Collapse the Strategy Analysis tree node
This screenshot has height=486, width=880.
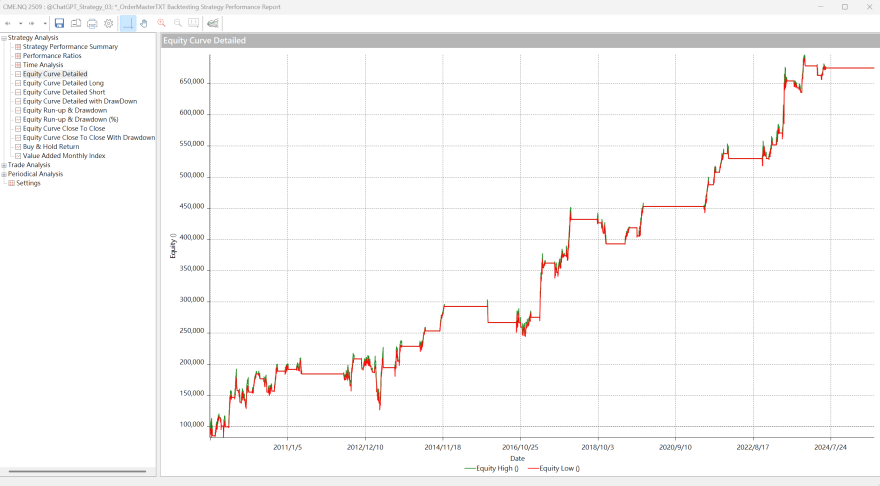tap(4, 38)
